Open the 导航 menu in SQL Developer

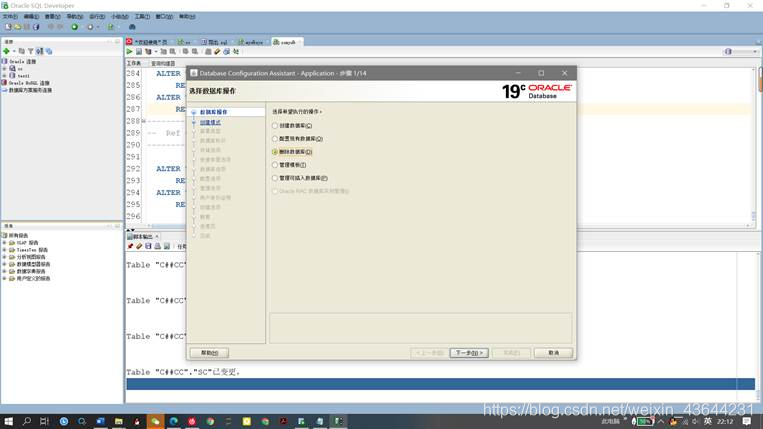pos(74,17)
